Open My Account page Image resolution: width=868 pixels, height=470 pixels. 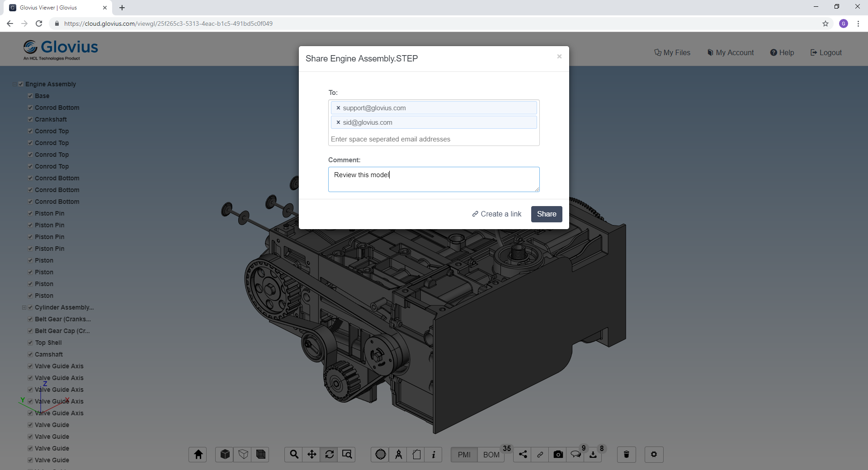tap(731, 52)
